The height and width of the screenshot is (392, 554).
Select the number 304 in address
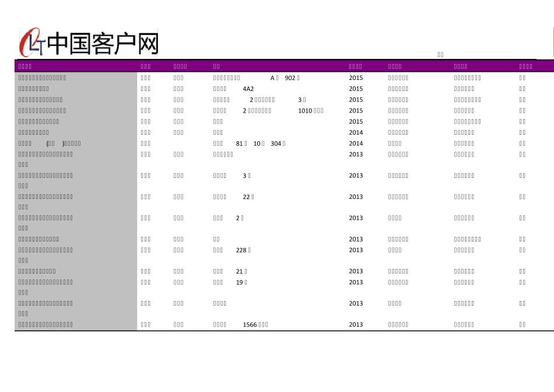pyautogui.click(x=276, y=143)
